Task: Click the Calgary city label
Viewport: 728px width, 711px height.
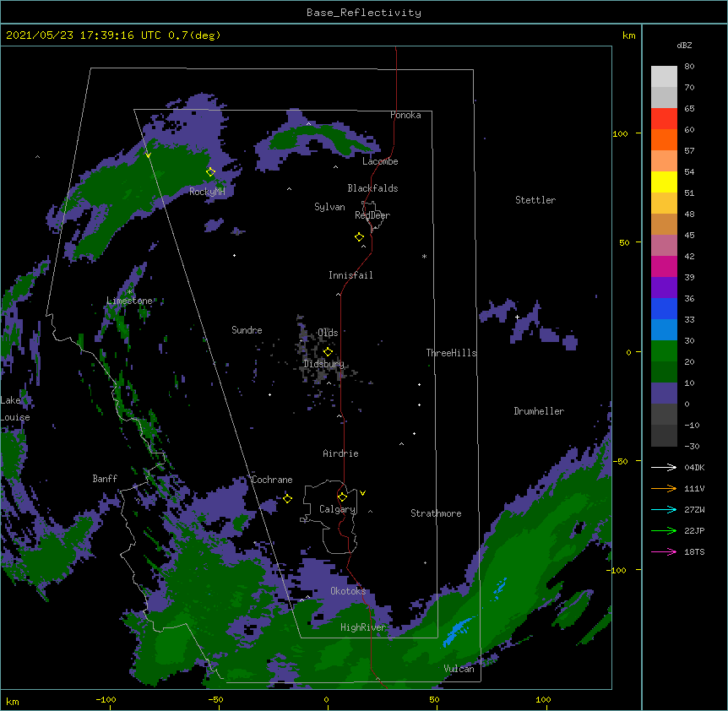Action: (x=337, y=509)
